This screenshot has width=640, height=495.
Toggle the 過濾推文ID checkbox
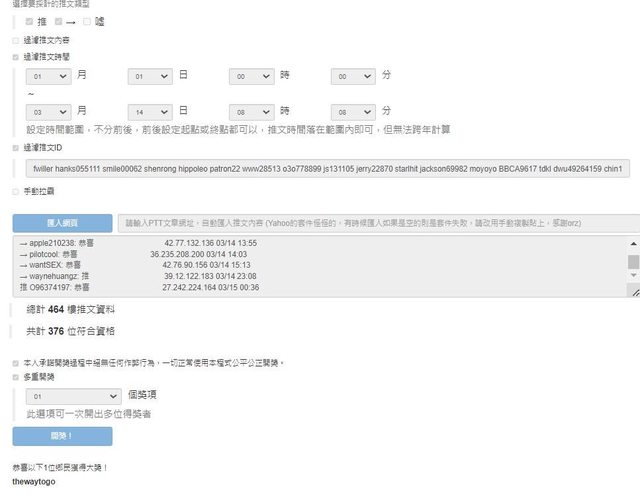click(x=15, y=147)
